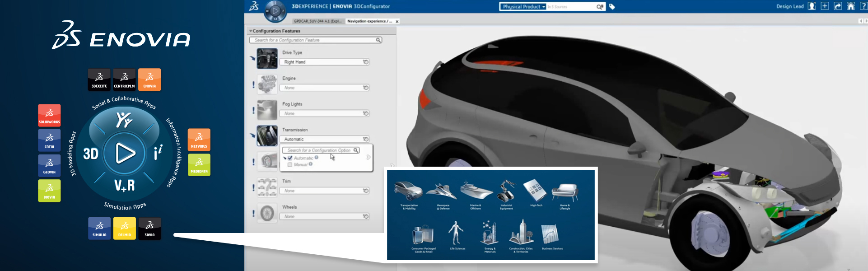
Task: Click the share arrow icon in top bar
Action: [x=838, y=6]
